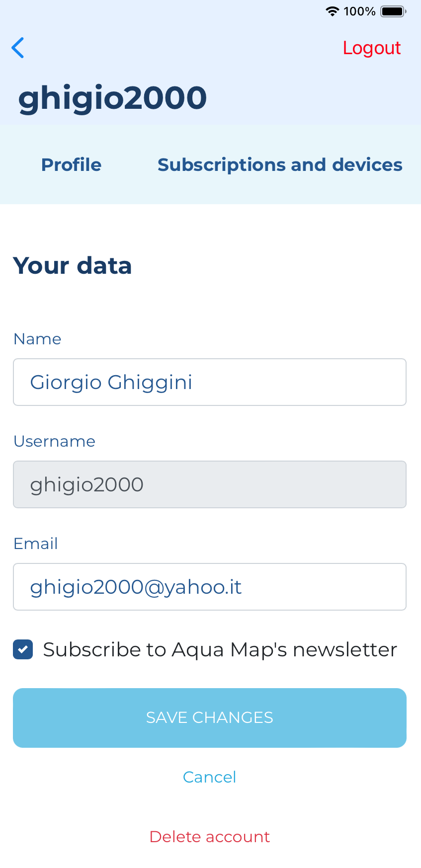Viewport: 421px width, 868px height.
Task: Switch to the Profile tab
Action: coord(71,164)
